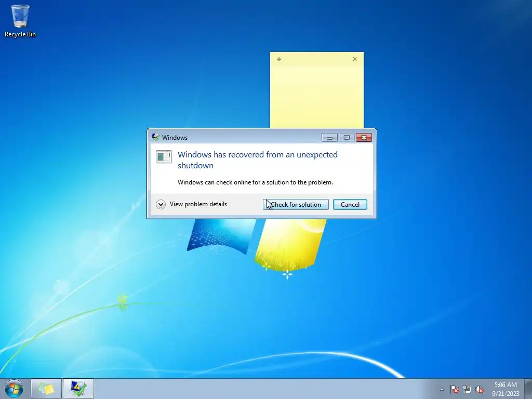Open the clock showing 5:06 AM
532x399 pixels.
coord(506,389)
